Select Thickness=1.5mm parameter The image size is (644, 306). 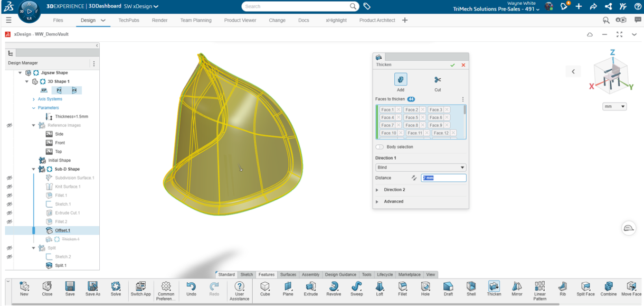(72, 117)
